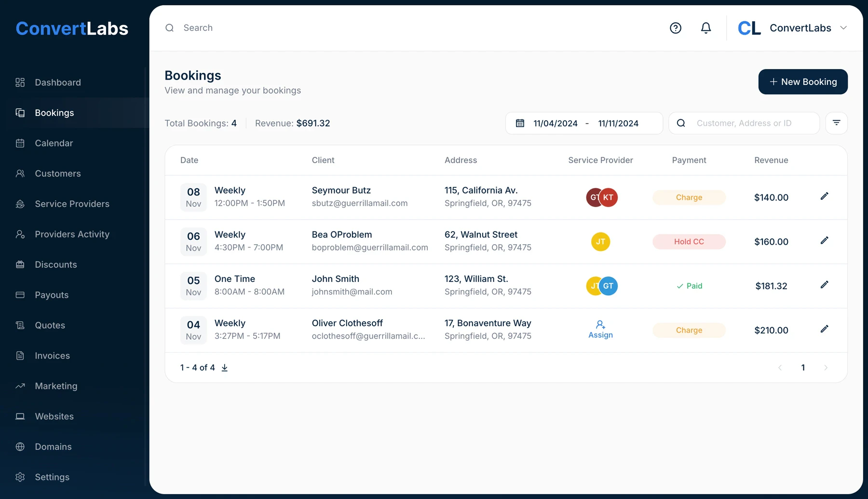Open the Invoices section

pyautogui.click(x=52, y=355)
